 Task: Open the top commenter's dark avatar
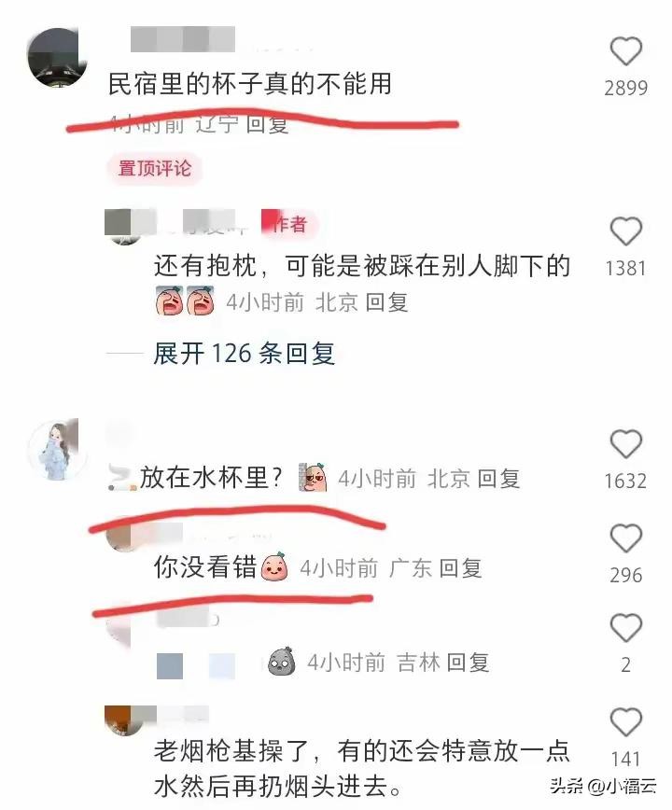point(56,58)
